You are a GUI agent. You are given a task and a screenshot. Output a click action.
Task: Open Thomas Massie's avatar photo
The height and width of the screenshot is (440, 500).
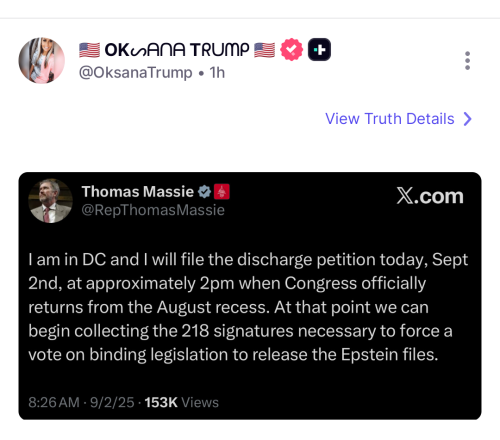(50, 201)
